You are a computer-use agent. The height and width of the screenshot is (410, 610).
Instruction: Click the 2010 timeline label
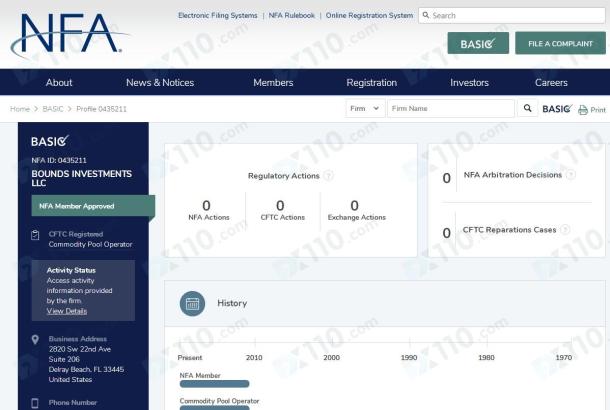pos(254,357)
